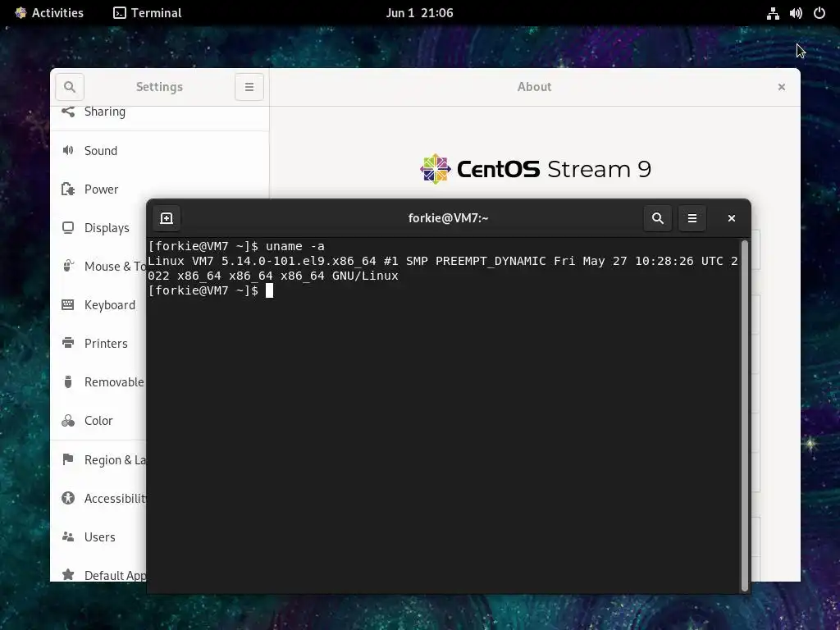Open the Users panel
Screen dimensions: 840x630
point(98,536)
